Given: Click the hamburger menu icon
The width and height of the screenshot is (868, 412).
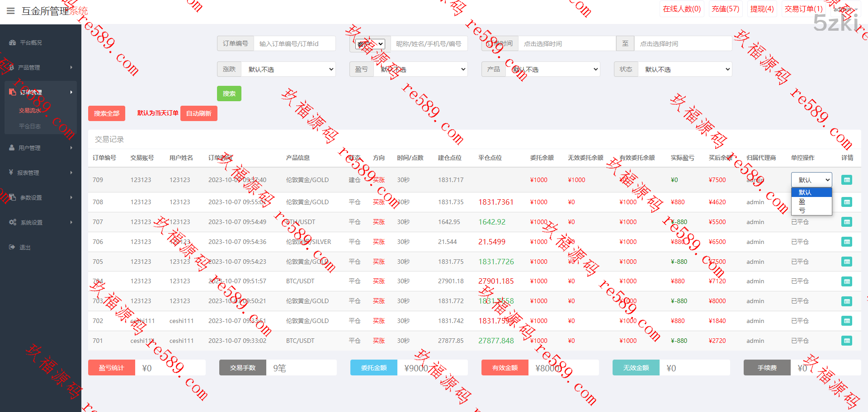Looking at the screenshot, I should 11,11.
